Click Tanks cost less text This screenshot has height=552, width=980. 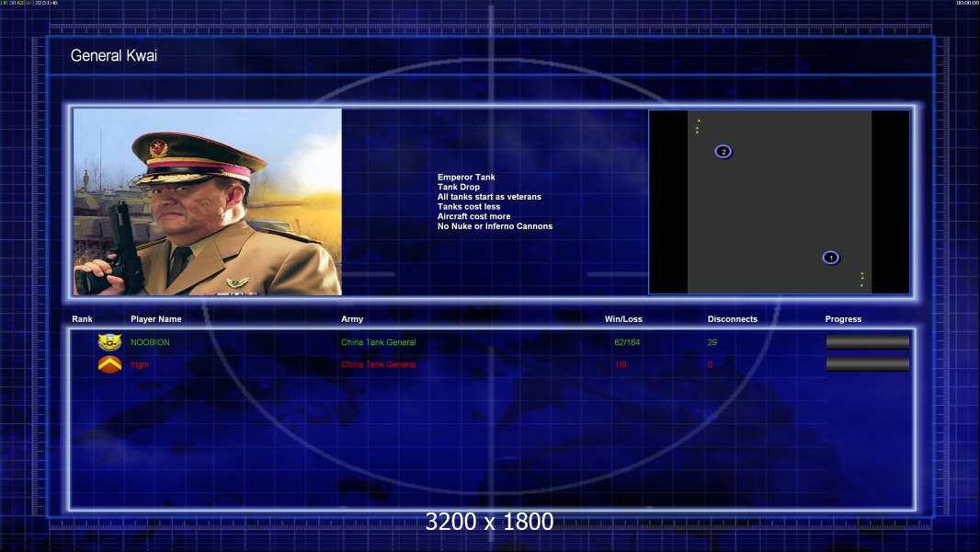click(469, 207)
